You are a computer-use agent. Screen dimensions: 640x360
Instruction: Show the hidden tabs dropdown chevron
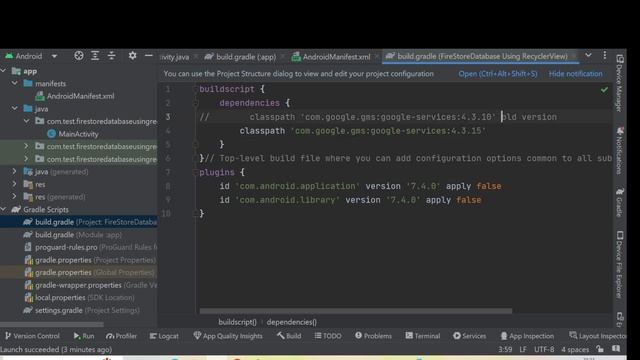coord(588,55)
